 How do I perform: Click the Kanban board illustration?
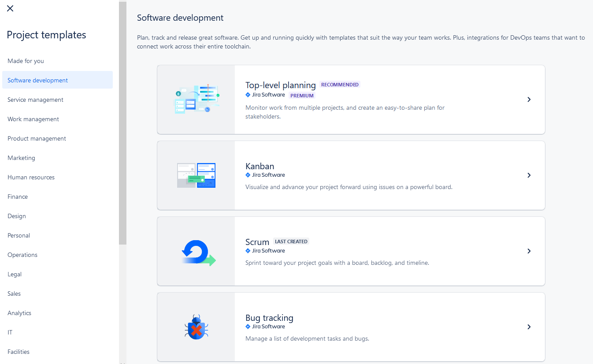pyautogui.click(x=196, y=175)
